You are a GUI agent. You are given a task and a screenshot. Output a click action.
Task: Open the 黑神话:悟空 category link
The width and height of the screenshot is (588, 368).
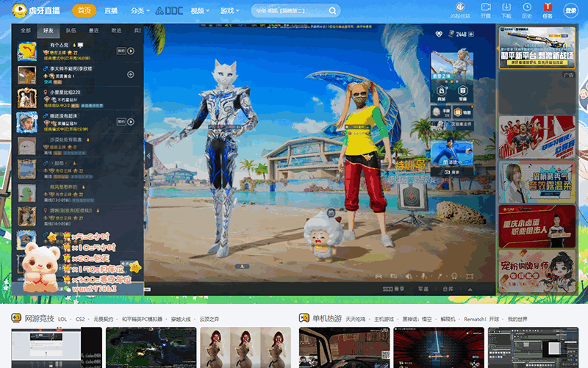tap(417, 320)
